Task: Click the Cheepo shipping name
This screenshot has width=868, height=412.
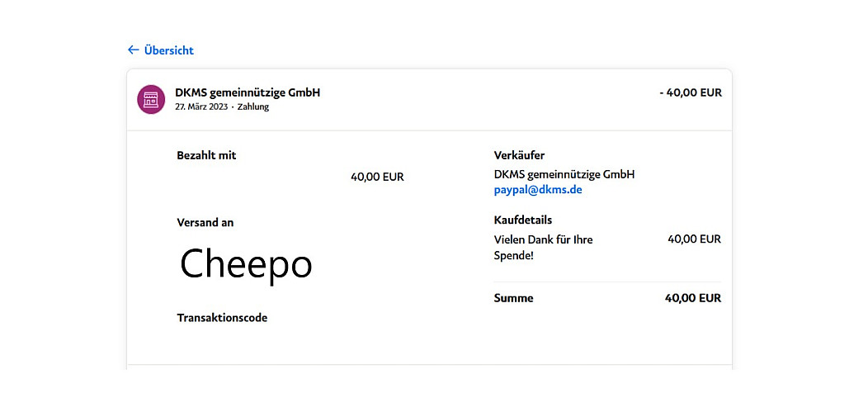Action: [x=246, y=264]
